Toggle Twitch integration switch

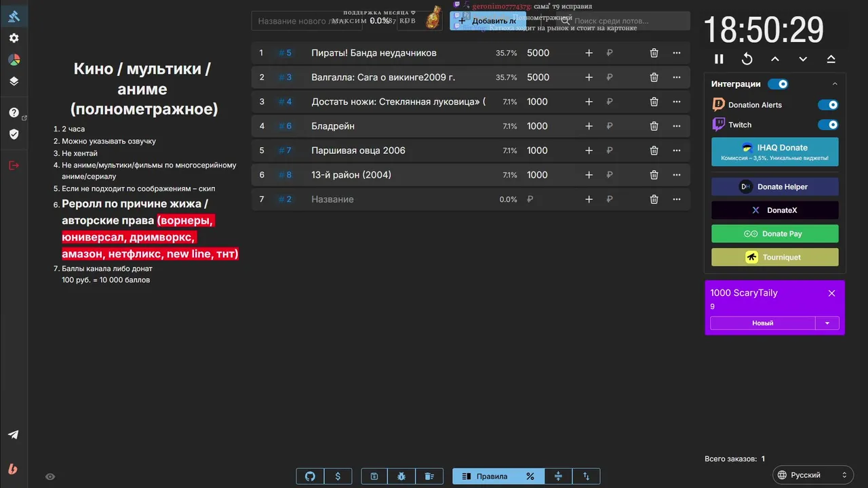(828, 125)
